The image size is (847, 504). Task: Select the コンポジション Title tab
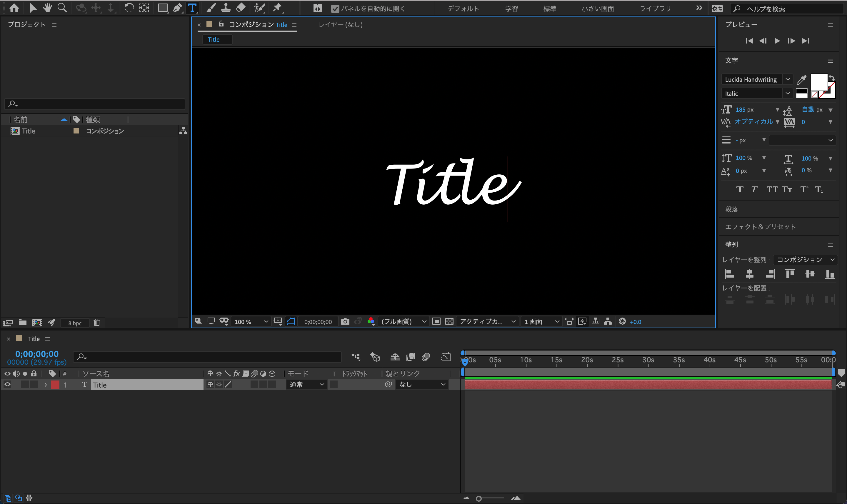(249, 25)
